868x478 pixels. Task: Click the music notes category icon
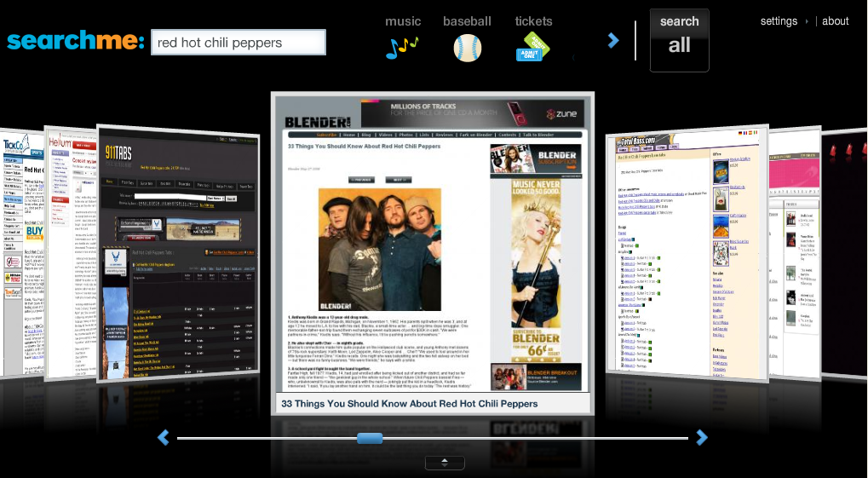(402, 47)
